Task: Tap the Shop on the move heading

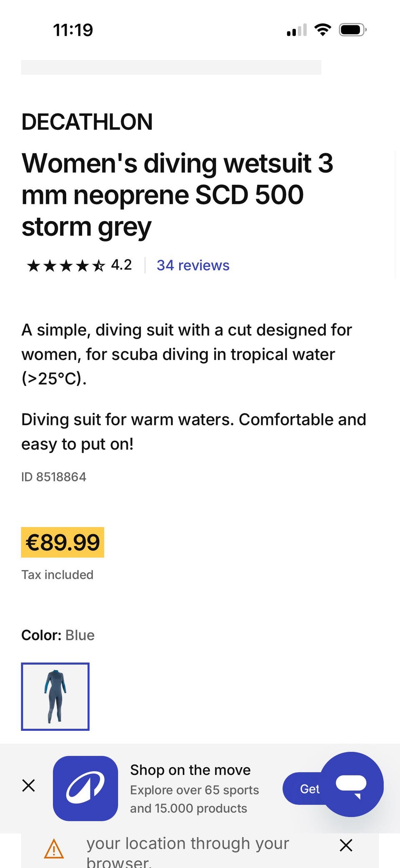Action: click(x=190, y=770)
